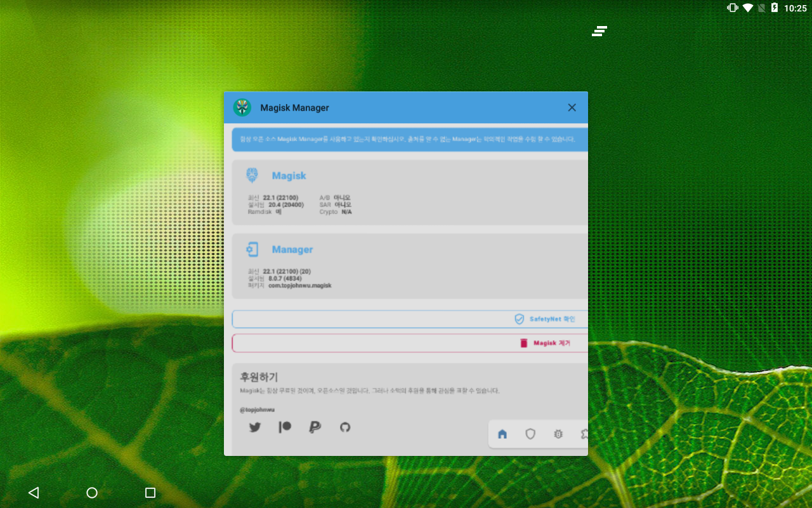This screenshot has height=508, width=812.
Task: Open the Twitter link for @topjohnwu
Action: click(255, 427)
